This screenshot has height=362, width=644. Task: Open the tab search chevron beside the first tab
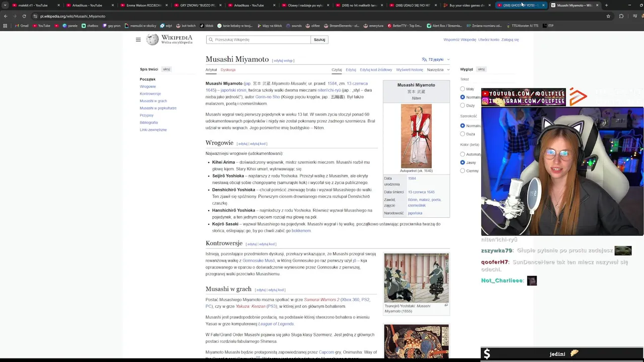(x=6, y=5)
